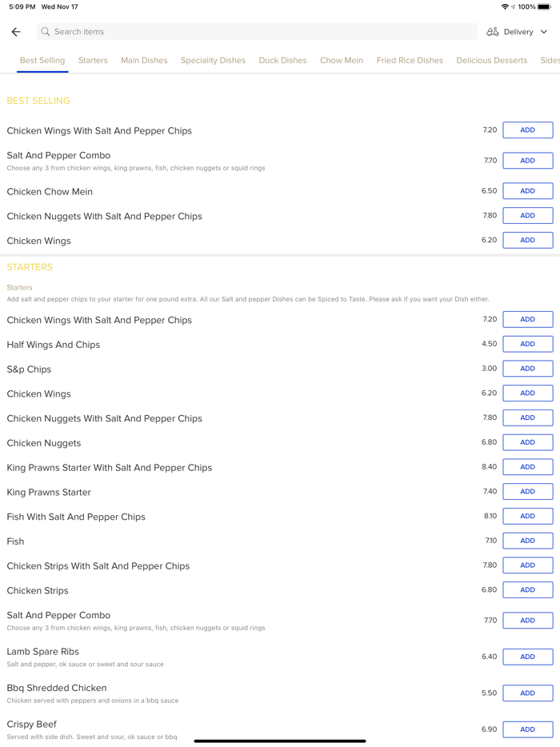Tap the back arrow icon
The width and height of the screenshot is (560, 747).
[16, 32]
